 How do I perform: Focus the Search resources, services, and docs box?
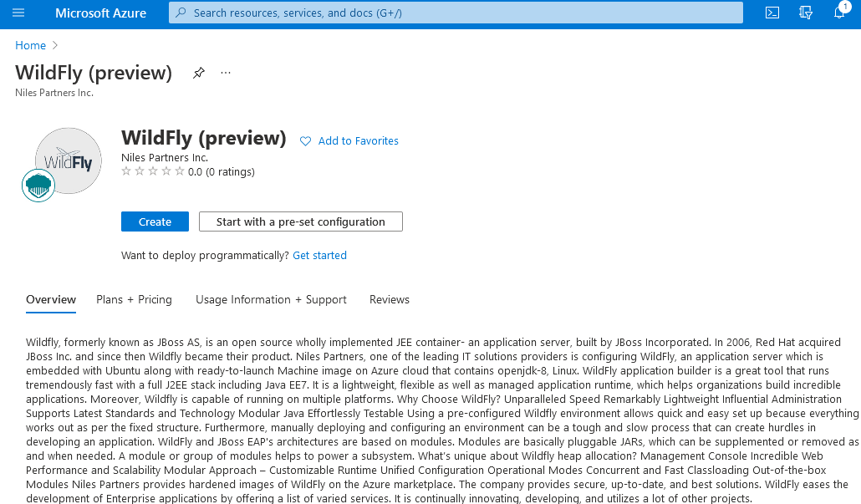click(x=456, y=13)
